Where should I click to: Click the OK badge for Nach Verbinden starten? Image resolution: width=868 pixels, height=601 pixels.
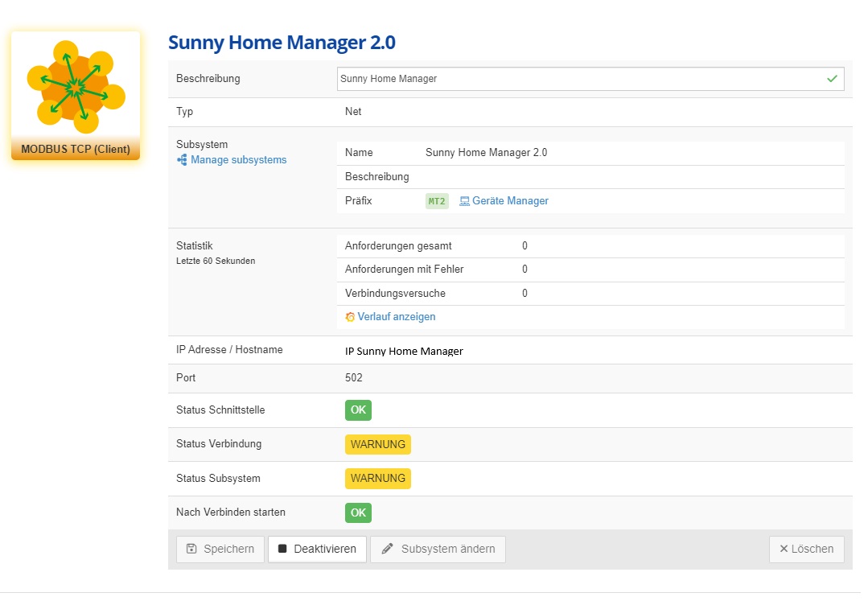[x=358, y=512]
